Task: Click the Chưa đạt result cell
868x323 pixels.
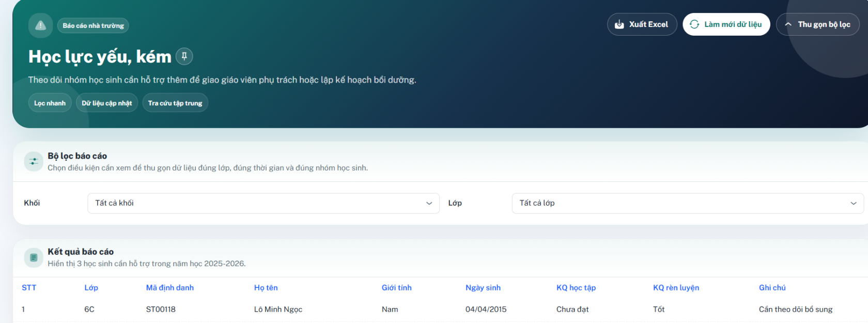Action: [x=572, y=309]
